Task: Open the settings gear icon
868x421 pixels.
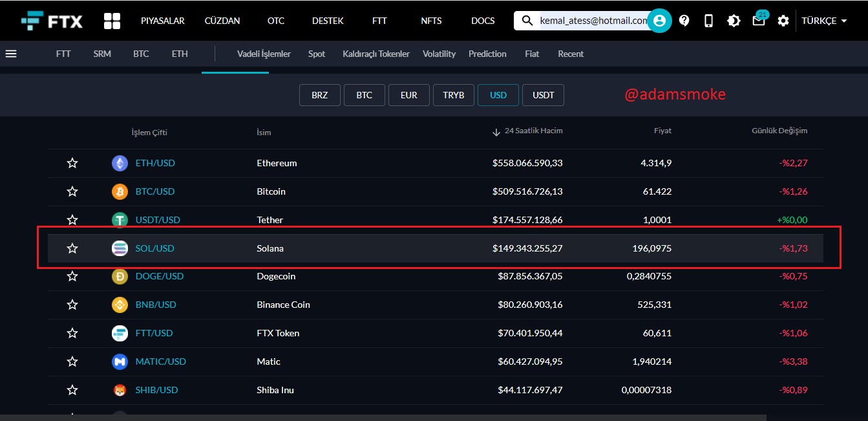Action: click(x=783, y=21)
